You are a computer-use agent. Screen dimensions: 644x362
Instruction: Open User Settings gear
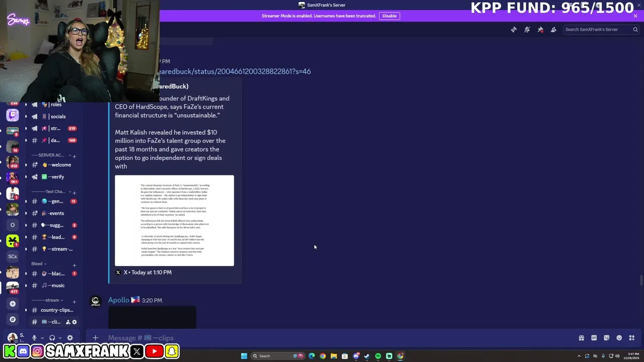pyautogui.click(x=70, y=338)
